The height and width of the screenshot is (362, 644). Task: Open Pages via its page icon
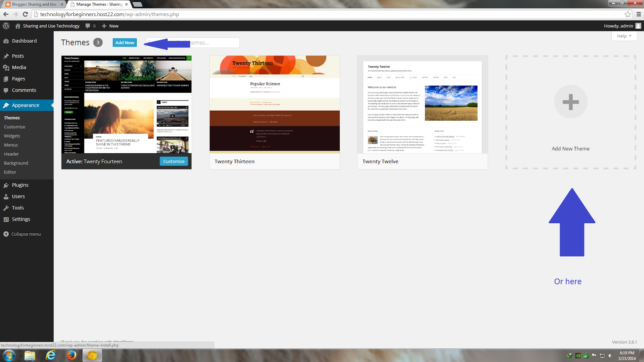point(6,79)
